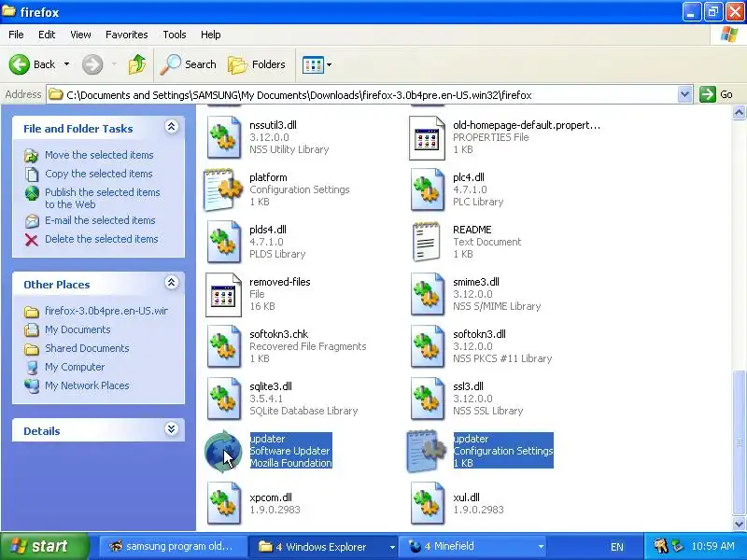Select the nssutil3.dll file icon
The width and height of the screenshot is (747, 560).
pos(223,137)
